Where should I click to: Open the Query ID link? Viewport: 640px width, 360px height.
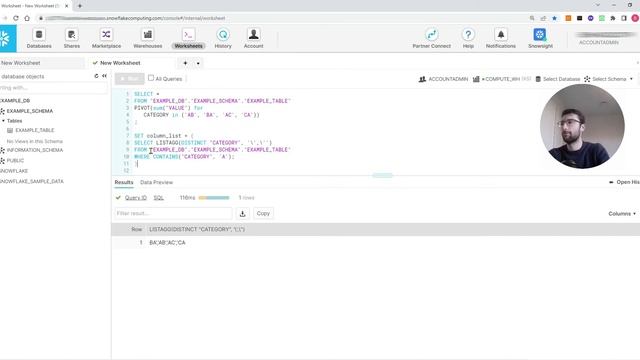[136, 198]
